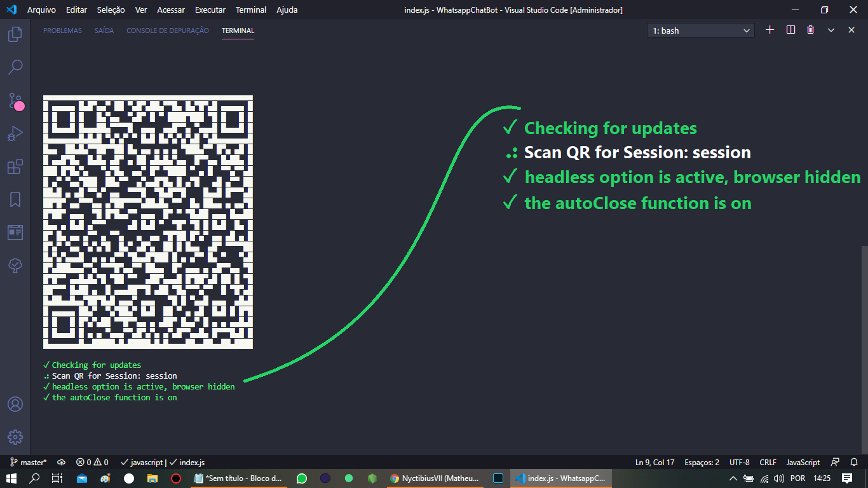
Task: Open WhatsApp from the taskbar
Action: click(x=302, y=478)
